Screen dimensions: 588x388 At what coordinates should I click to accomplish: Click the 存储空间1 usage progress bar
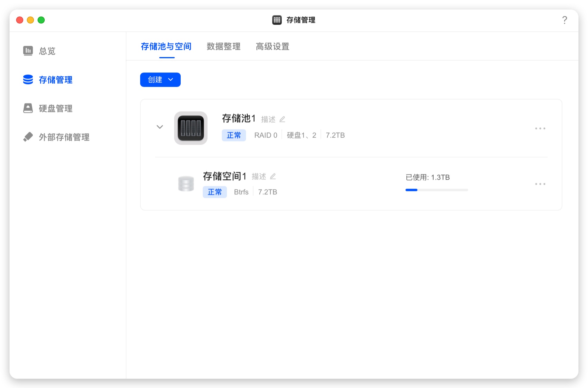point(437,190)
